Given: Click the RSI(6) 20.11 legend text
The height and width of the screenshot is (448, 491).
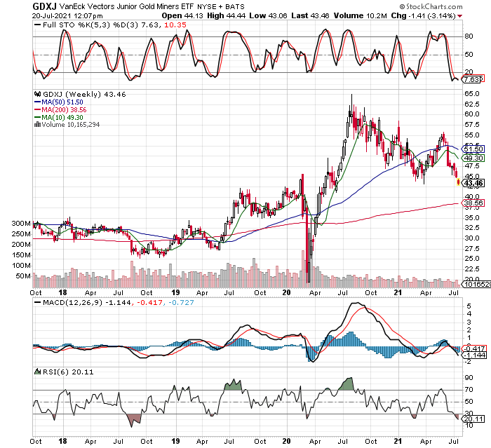Looking at the screenshot, I should pyautogui.click(x=68, y=372).
